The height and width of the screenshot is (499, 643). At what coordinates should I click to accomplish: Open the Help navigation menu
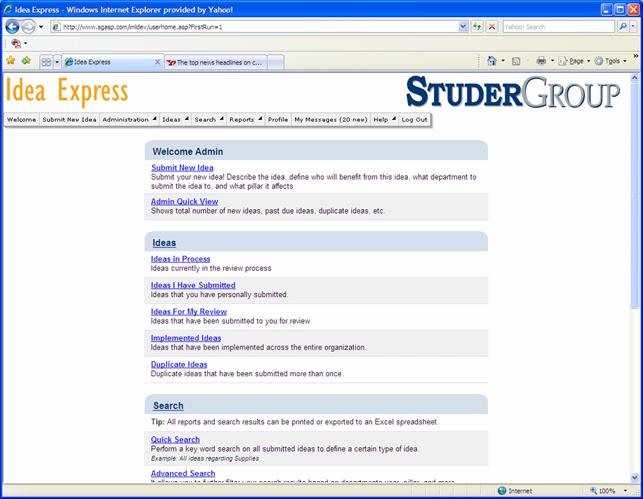tap(384, 120)
